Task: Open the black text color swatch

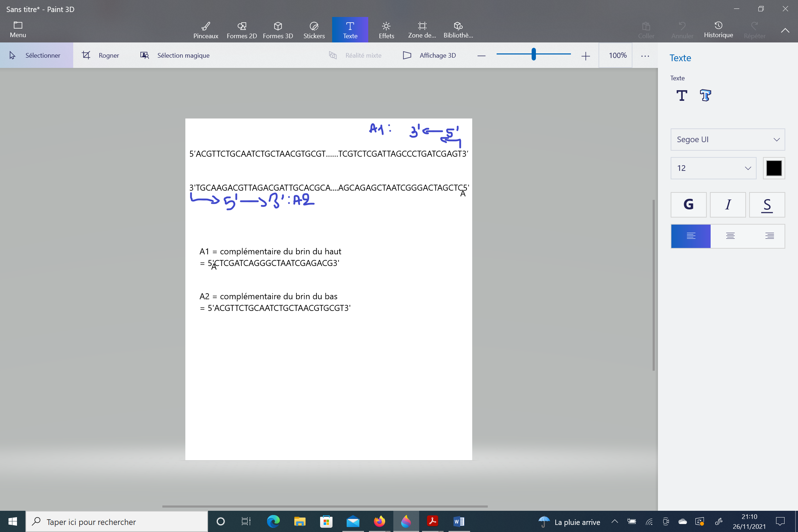Action: click(x=774, y=168)
